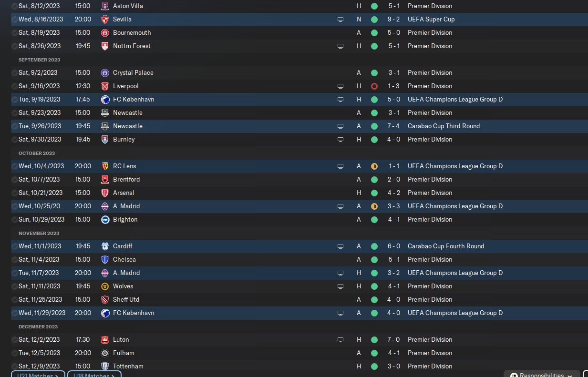Screen dimensions: 588x377
Task: Click the draw indicator for RC Lens match
Action: coord(374,166)
